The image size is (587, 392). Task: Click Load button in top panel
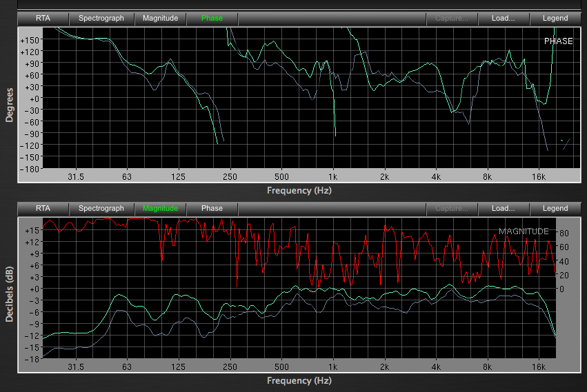tap(503, 19)
